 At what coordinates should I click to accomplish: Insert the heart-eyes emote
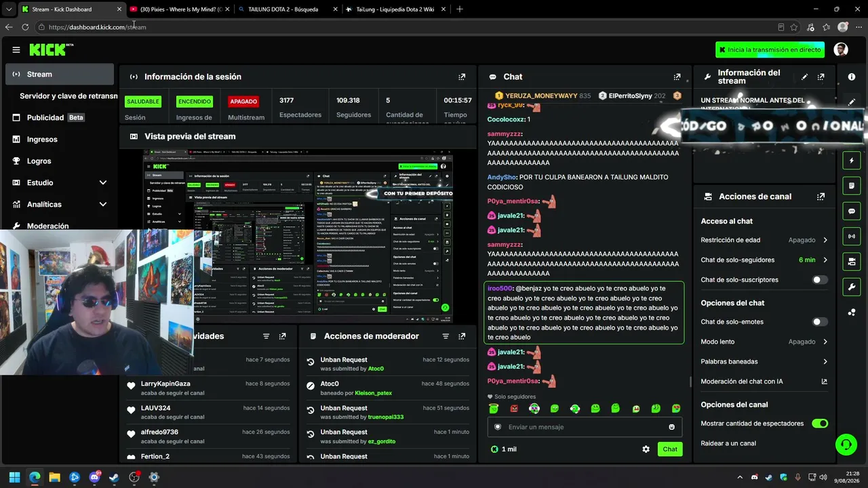(x=676, y=408)
